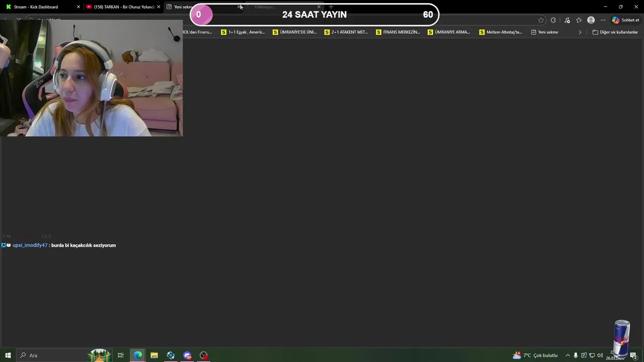Click chat message burda bi kaçakçılık seziyorum

coord(84,245)
